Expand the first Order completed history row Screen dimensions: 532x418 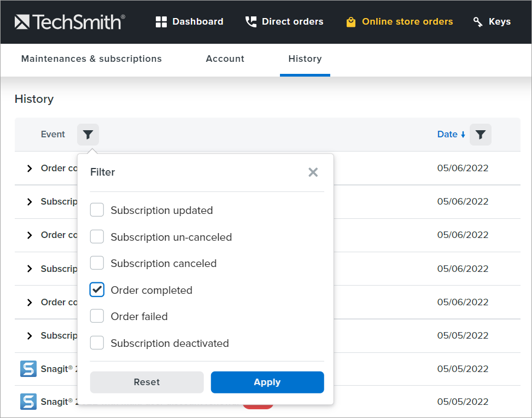30,168
